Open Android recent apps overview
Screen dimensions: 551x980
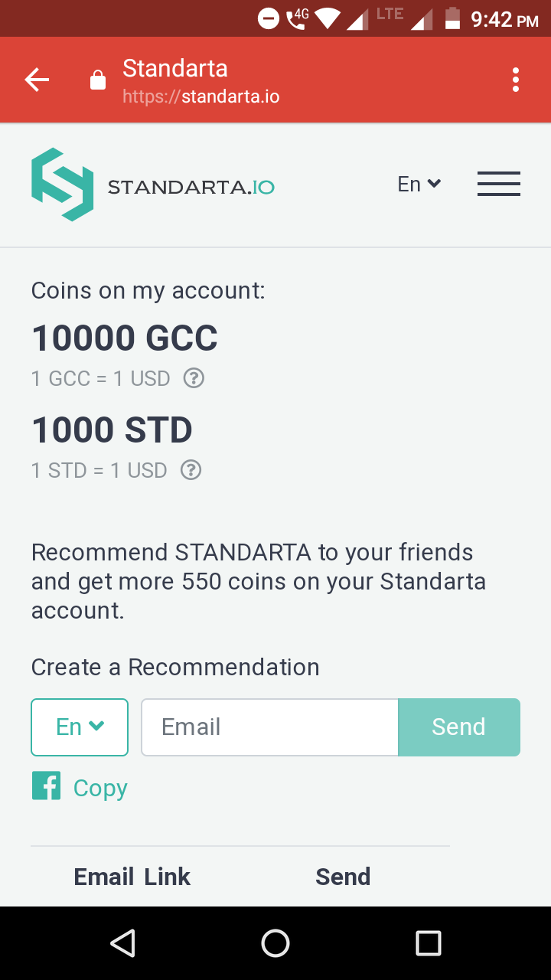tap(428, 943)
